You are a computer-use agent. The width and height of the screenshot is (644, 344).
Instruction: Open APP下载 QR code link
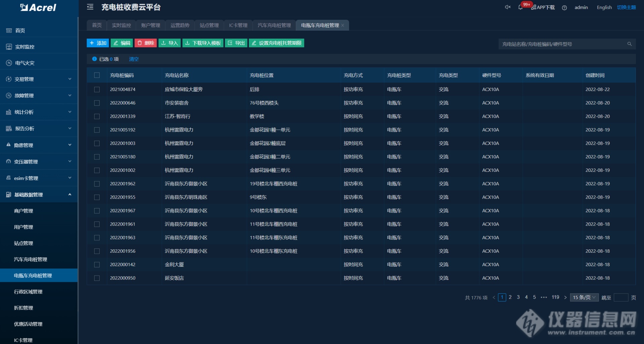(x=543, y=7)
